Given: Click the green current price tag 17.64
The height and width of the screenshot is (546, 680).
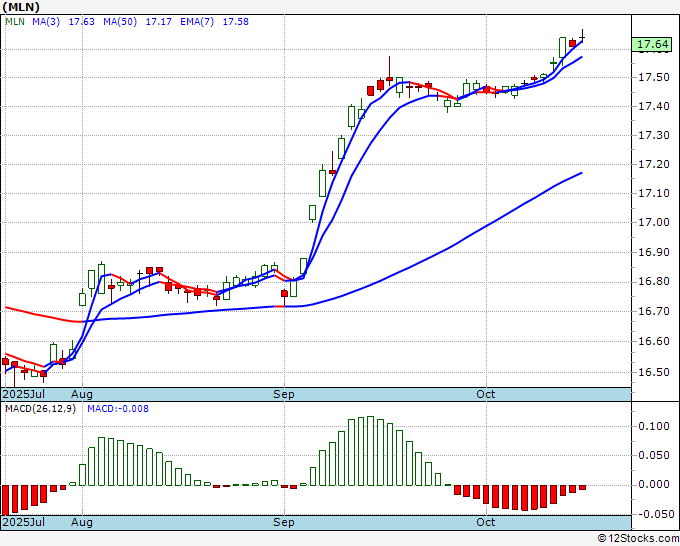Looking at the screenshot, I should [x=653, y=44].
